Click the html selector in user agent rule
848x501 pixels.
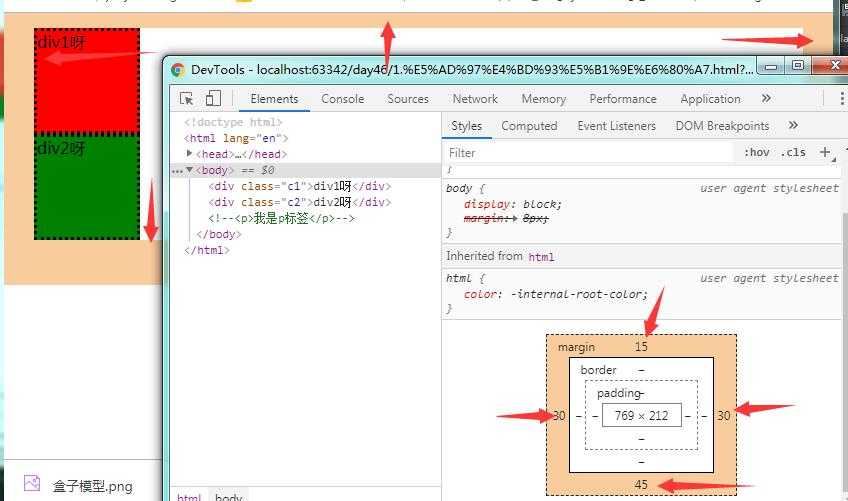459,278
